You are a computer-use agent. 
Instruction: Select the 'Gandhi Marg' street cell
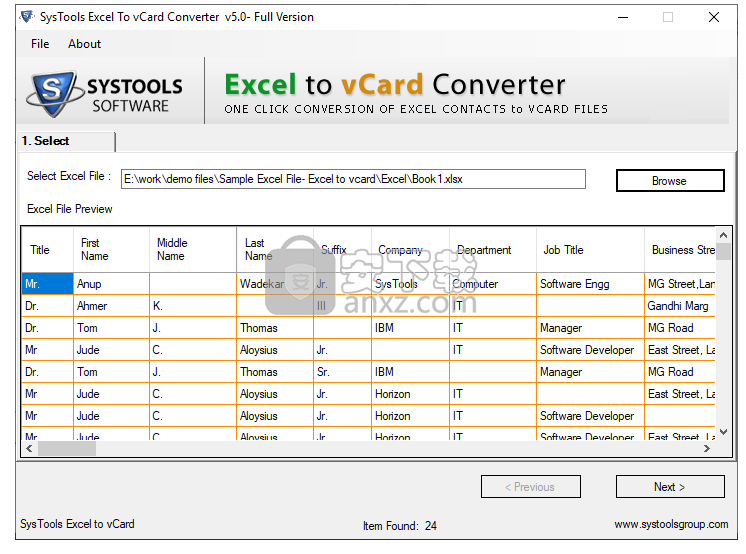click(x=680, y=306)
